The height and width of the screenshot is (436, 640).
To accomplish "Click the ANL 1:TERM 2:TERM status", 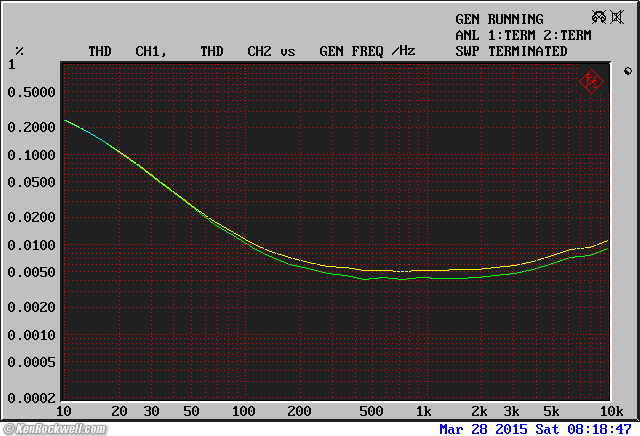I will [523, 35].
